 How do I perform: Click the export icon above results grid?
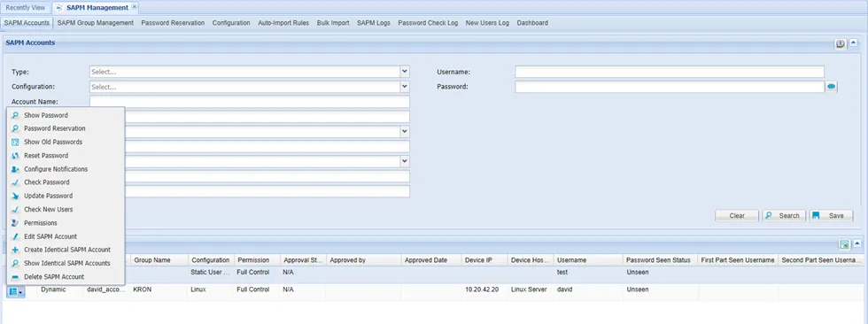coord(845,243)
